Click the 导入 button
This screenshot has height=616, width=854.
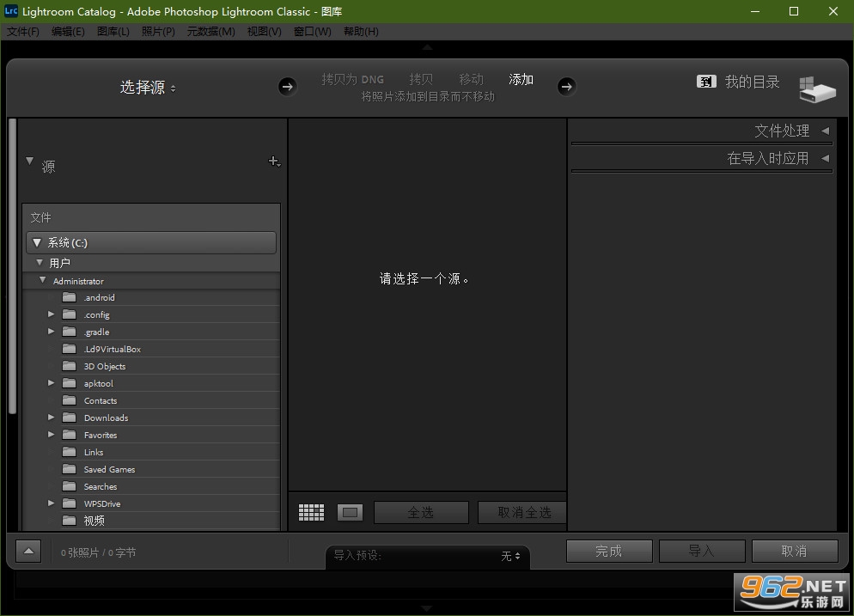click(702, 552)
